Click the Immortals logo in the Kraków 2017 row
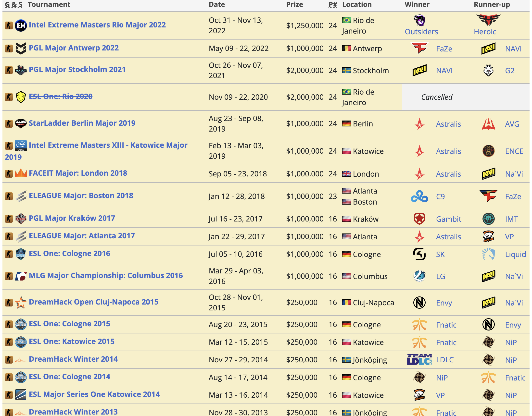Screen dimensions: 532x416 [x=488, y=219]
